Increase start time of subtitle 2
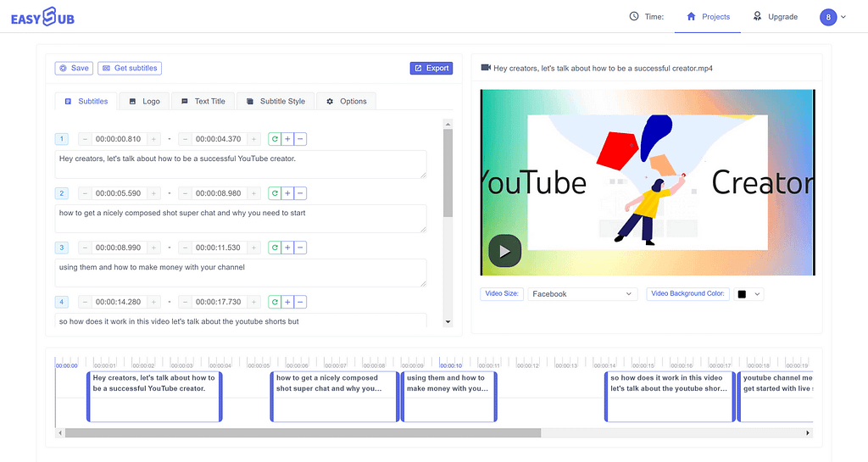Viewport: 868px width, 462px height. tap(154, 193)
